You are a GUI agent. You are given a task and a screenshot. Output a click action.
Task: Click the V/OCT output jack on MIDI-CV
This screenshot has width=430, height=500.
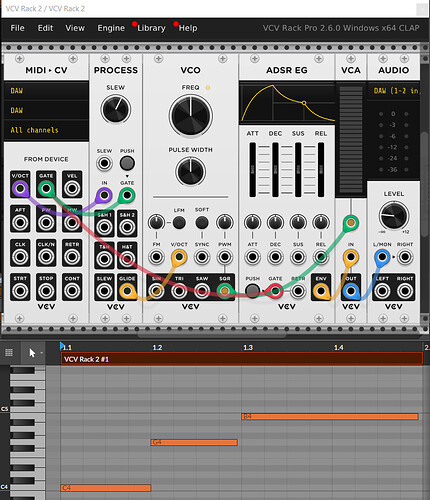pos(20,189)
